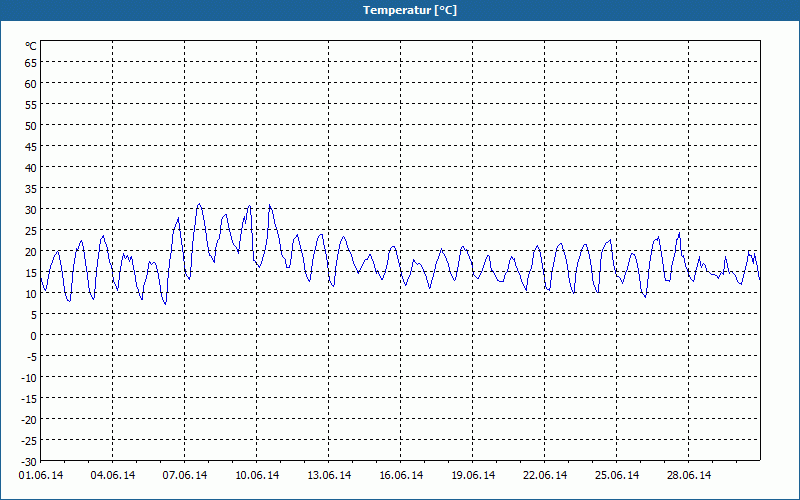Select the 10.06.14 date on the time axis
800x500 pixels.
257,475
